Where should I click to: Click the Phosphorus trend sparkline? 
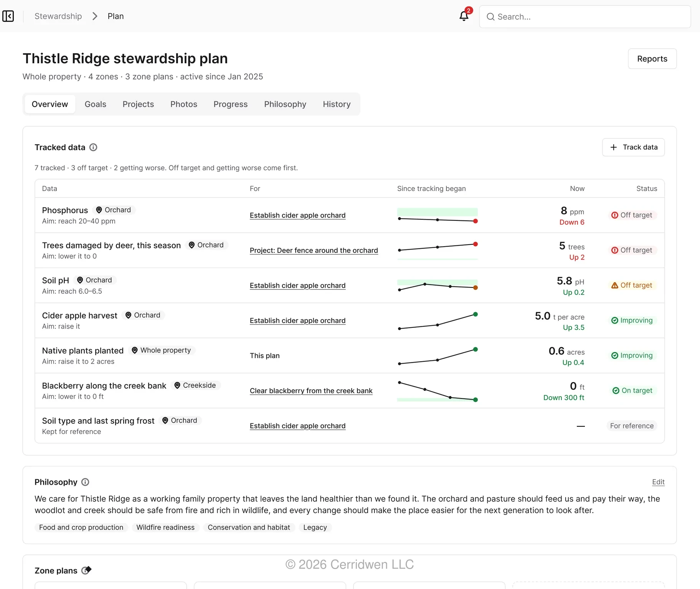tap(438, 216)
